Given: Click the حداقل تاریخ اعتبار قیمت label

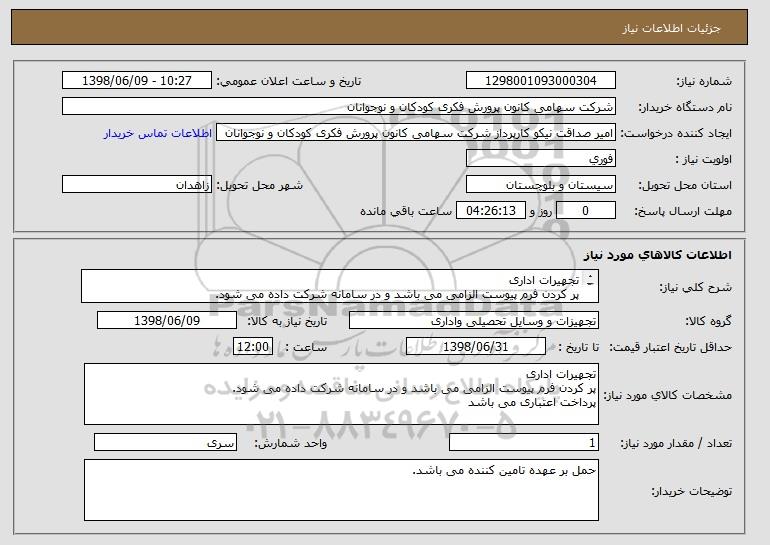Looking at the screenshot, I should click(670, 347).
